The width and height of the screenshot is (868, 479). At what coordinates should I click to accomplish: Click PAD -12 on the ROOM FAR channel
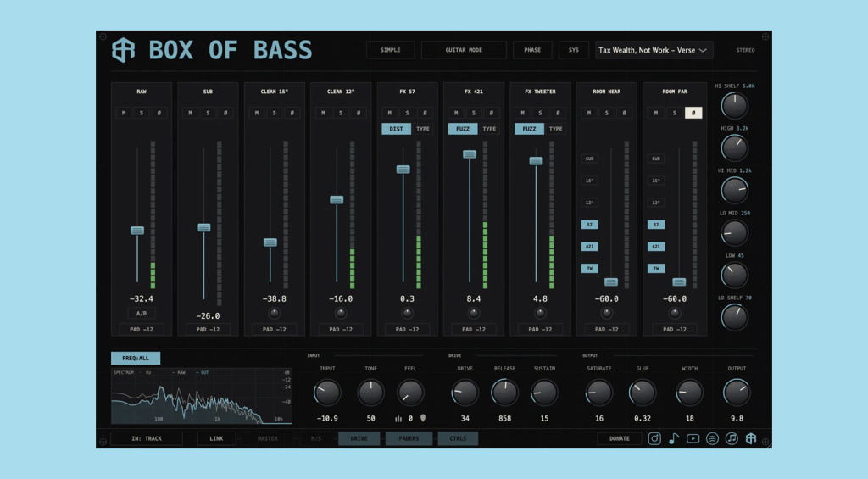tap(675, 330)
